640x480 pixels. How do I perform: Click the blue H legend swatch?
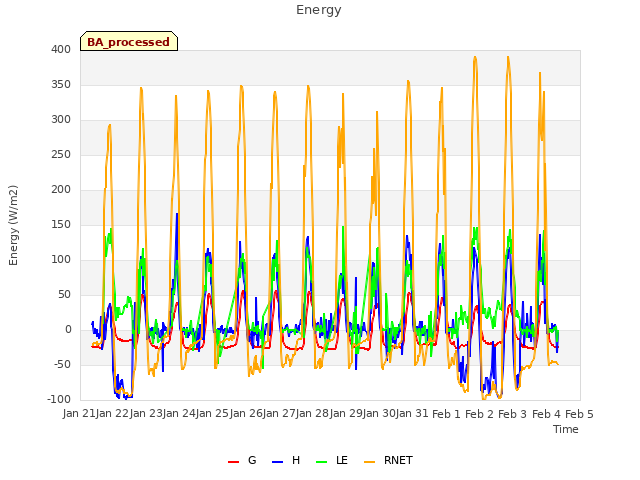[x=278, y=462]
